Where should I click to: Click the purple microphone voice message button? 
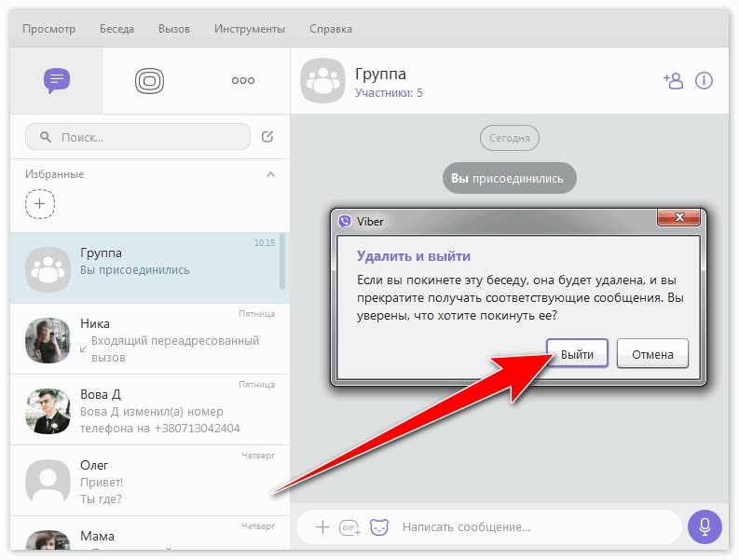[x=705, y=526]
